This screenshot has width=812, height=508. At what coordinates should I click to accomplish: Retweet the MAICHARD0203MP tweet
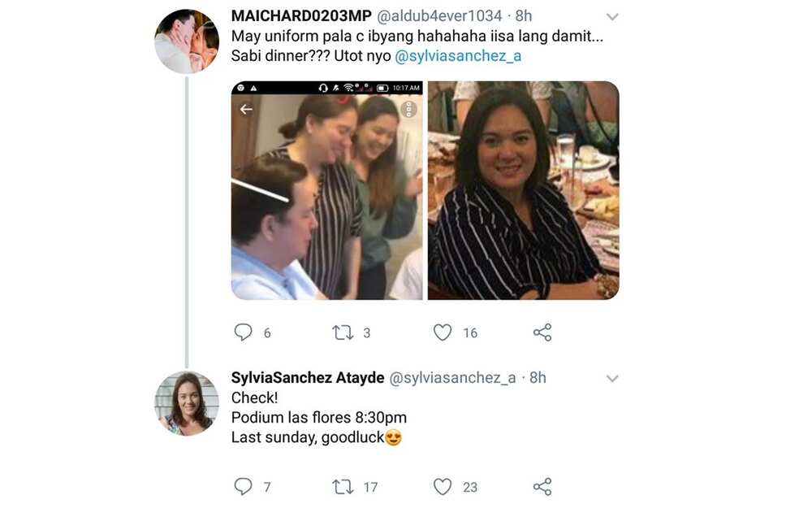(343, 332)
